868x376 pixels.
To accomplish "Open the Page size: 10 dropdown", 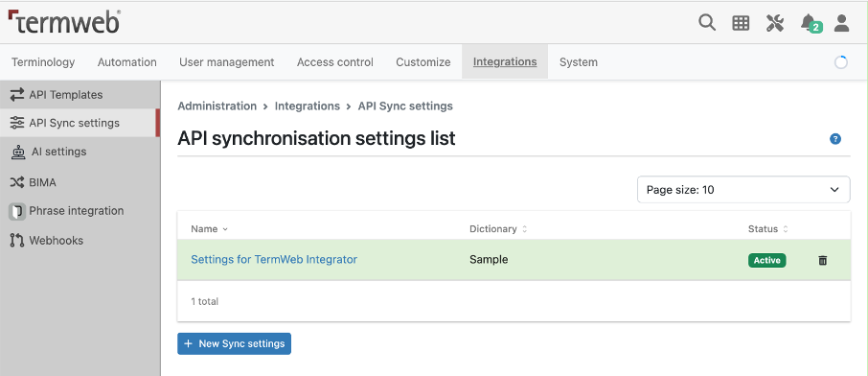I will tap(743, 190).
